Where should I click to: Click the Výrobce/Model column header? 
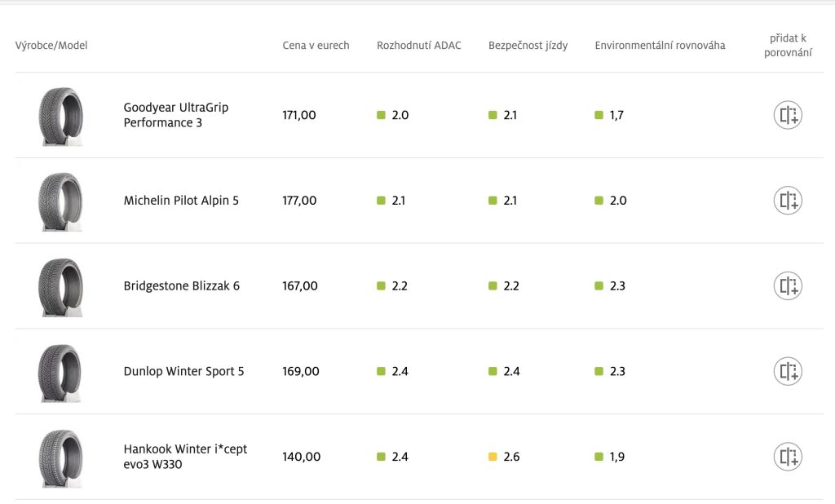[51, 46]
